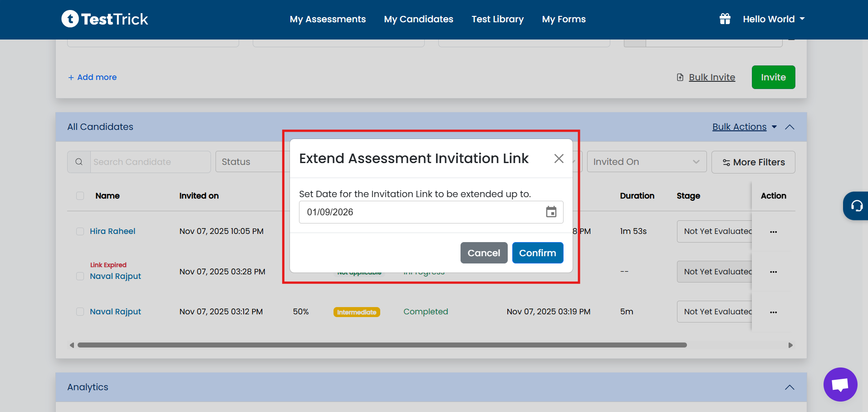Click the Nov 07, 2025 03:19 PM cell
The height and width of the screenshot is (412, 868).
[549, 312]
